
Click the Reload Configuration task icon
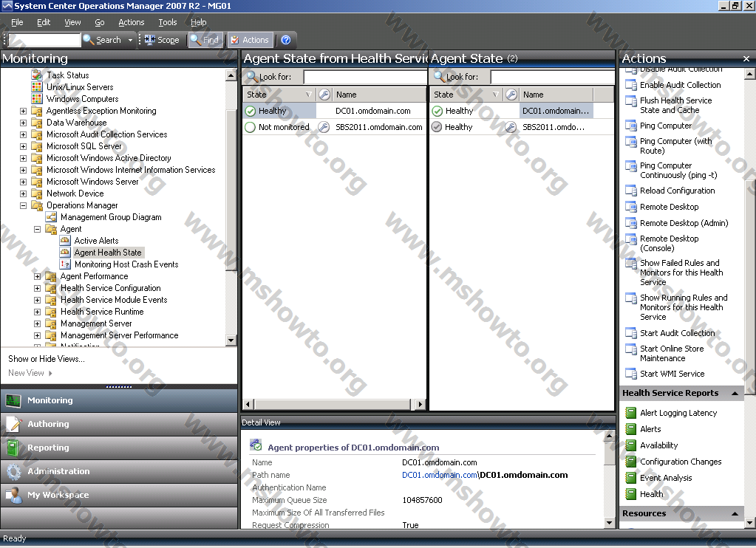[630, 191]
